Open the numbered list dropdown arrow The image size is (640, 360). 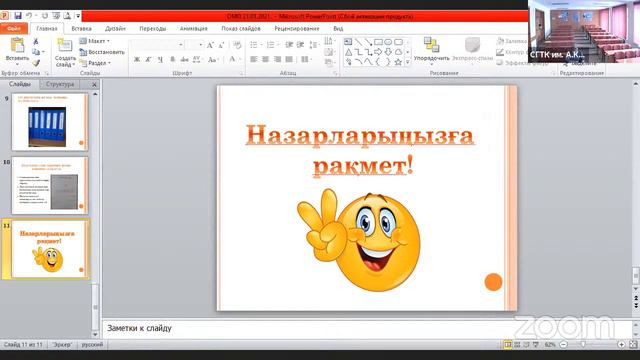click(x=277, y=45)
